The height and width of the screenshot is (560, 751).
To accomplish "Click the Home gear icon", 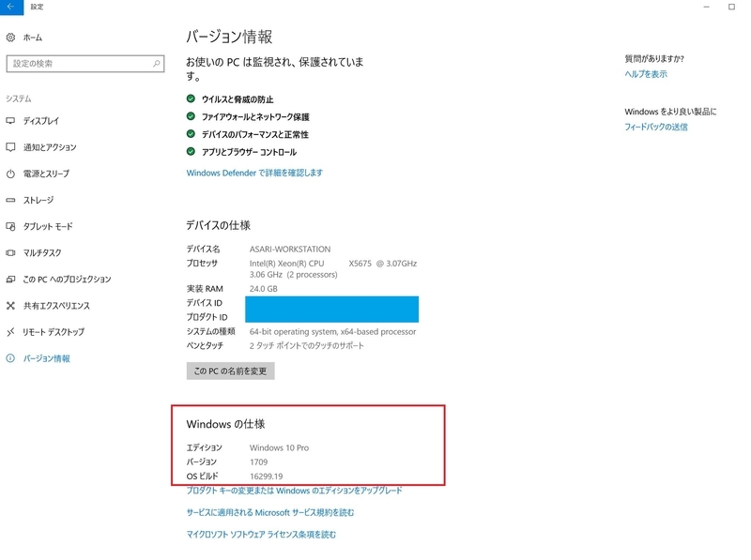I will [x=10, y=38].
